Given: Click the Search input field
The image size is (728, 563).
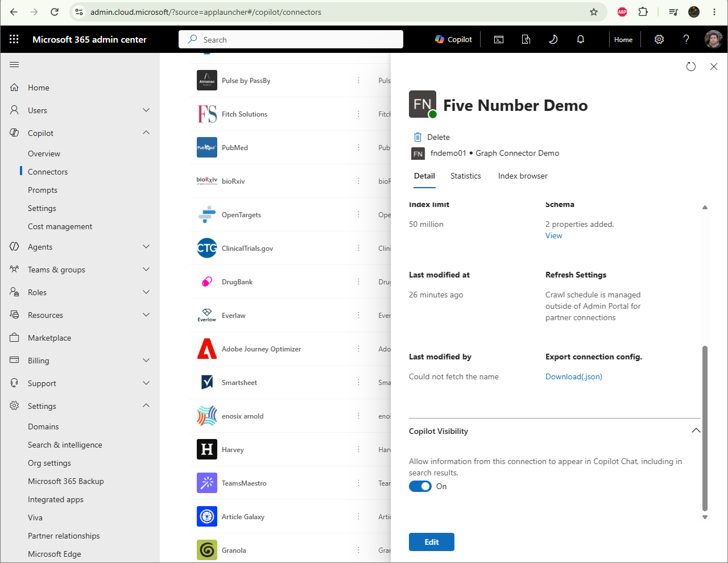Looking at the screenshot, I should (291, 39).
